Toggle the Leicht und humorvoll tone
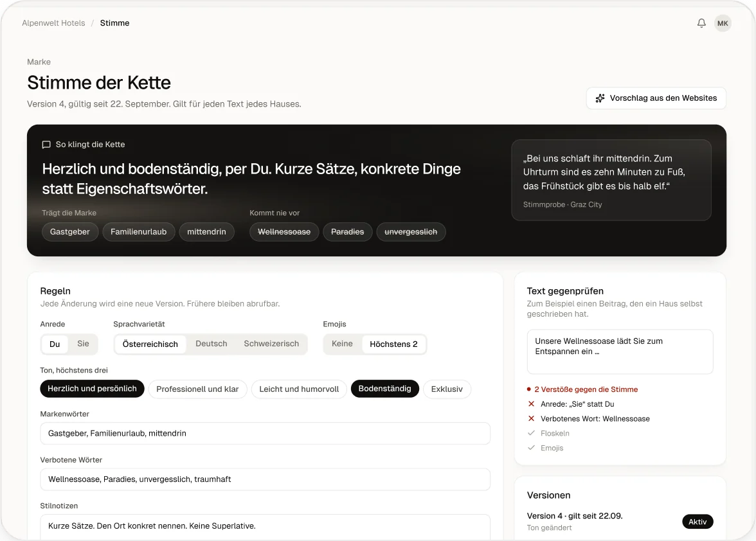This screenshot has height=541, width=756. (299, 389)
